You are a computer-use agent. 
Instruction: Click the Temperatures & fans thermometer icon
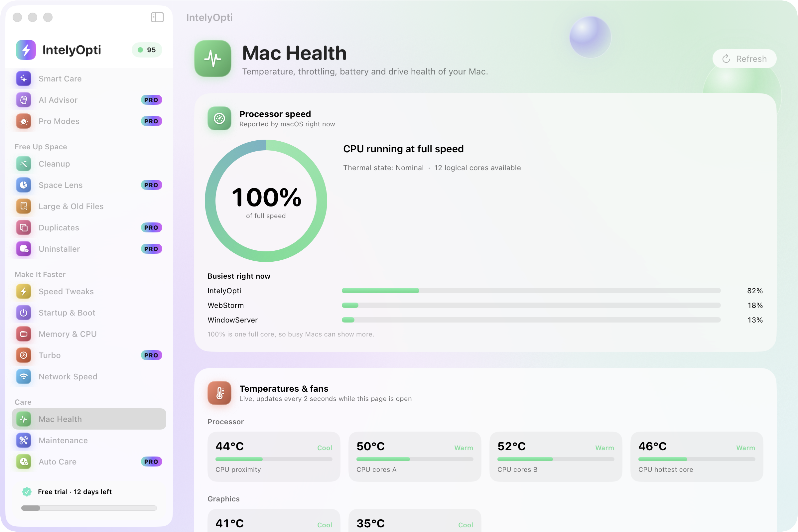pyautogui.click(x=219, y=393)
